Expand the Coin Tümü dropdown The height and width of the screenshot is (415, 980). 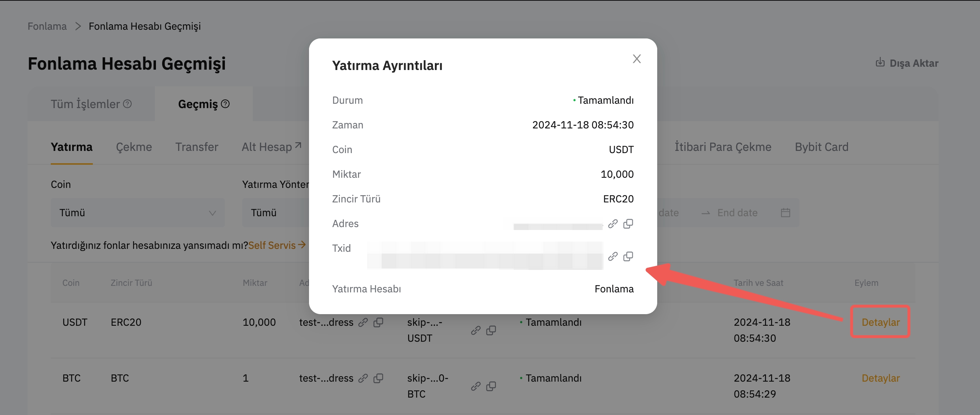[137, 213]
